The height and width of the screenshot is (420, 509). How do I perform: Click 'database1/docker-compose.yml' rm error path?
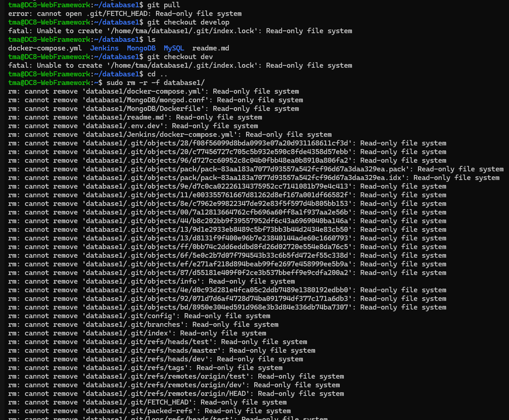pos(143,91)
